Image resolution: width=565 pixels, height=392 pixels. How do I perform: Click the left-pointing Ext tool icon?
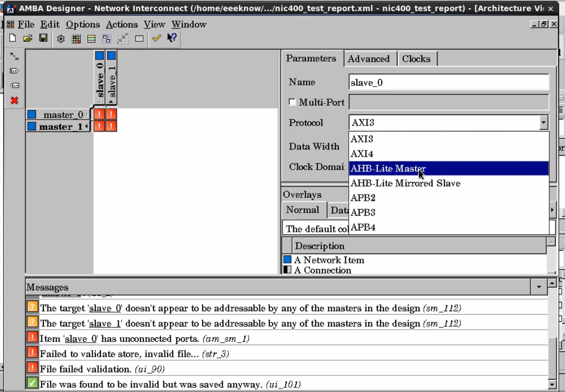pos(14,85)
